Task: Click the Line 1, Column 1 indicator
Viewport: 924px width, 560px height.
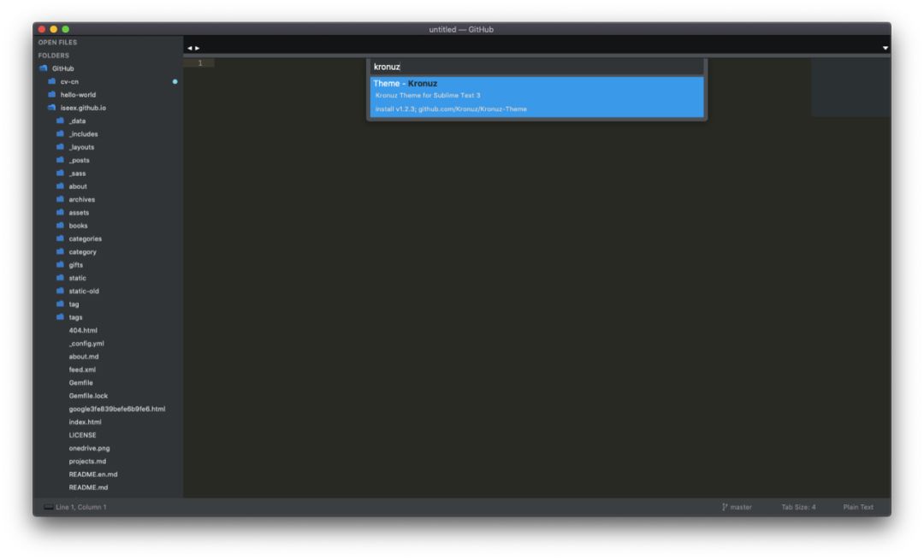Action: point(81,507)
